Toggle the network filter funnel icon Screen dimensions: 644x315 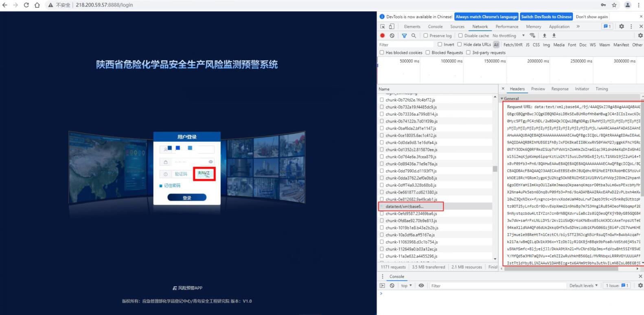click(404, 36)
